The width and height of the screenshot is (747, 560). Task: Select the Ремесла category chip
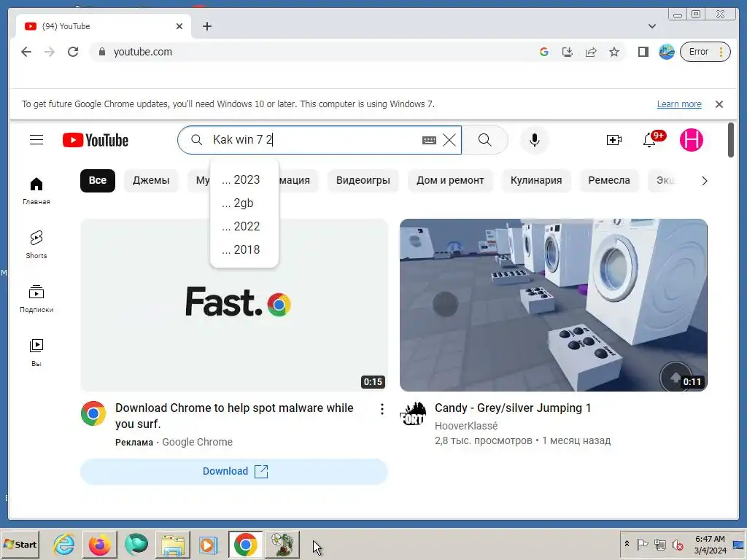tap(609, 181)
